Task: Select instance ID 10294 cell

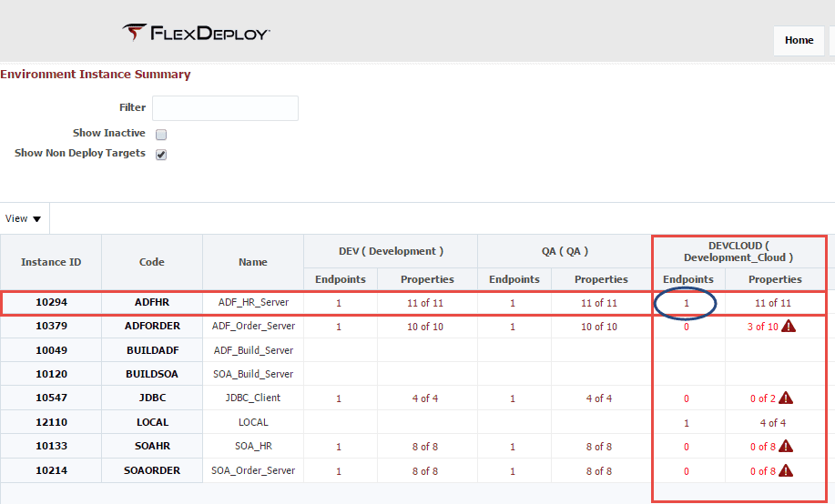Action: 51,303
